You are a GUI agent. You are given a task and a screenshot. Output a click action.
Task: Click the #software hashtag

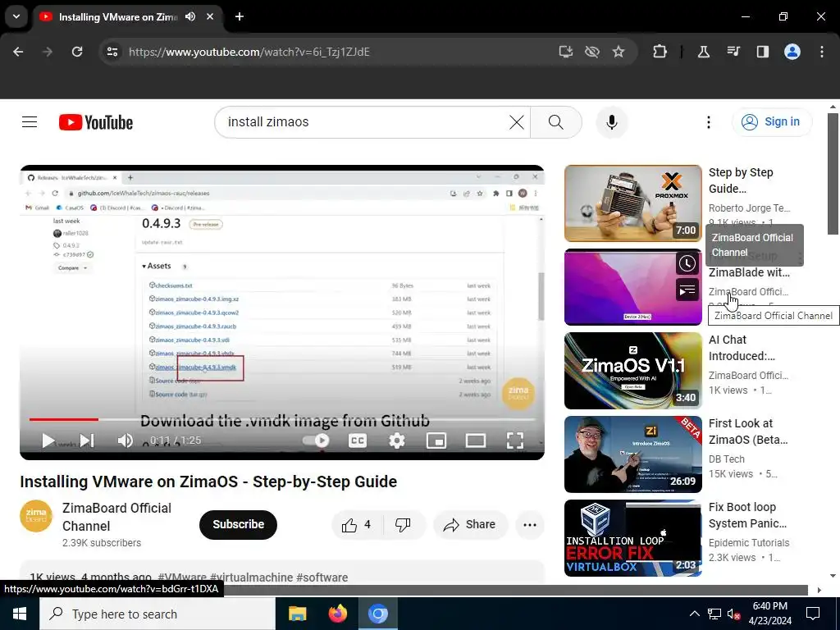(x=322, y=577)
